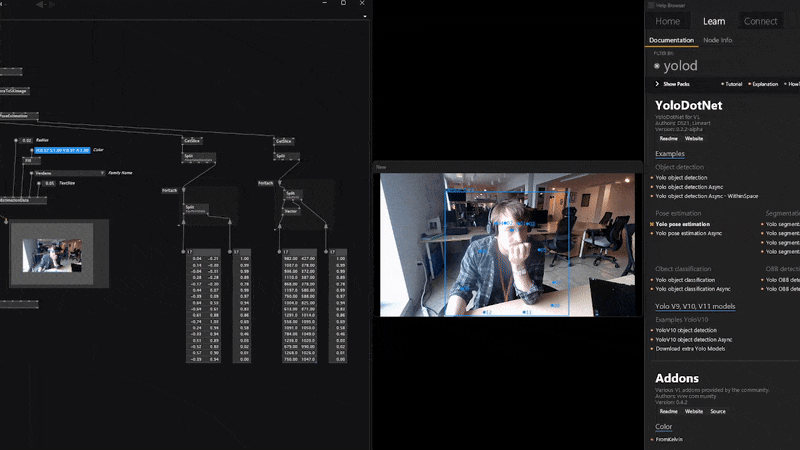
Task: Click navigate back arrow in patch title bar
Action: tap(40, 5)
